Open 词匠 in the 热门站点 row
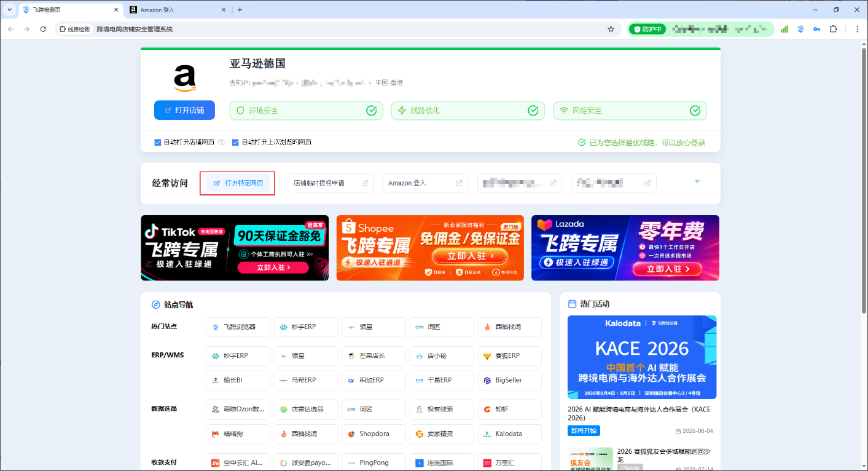 (442, 327)
